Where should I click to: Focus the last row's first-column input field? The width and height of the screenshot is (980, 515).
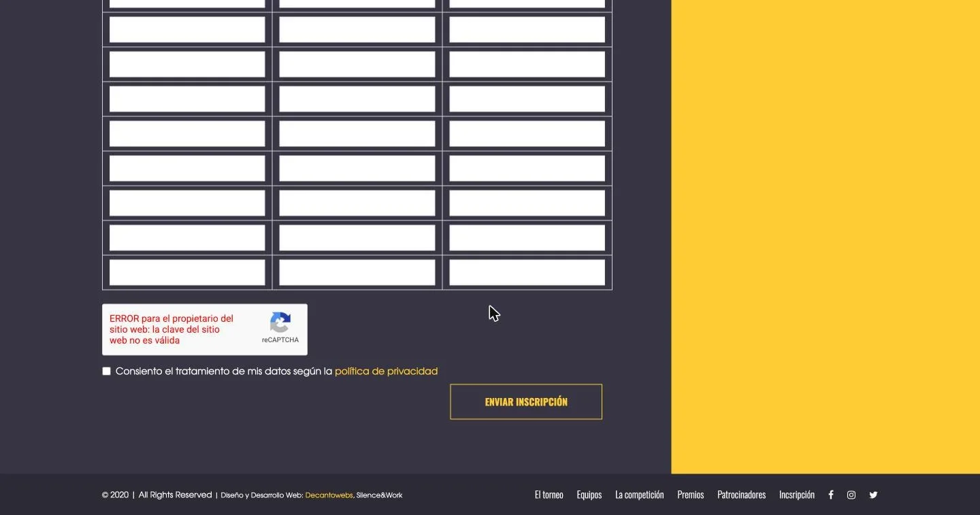[x=187, y=273]
